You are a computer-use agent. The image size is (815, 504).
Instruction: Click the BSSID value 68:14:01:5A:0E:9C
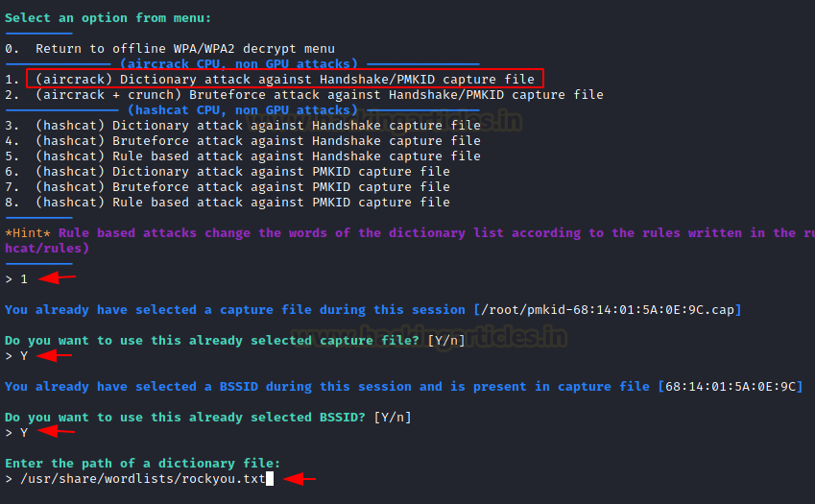coord(731,387)
